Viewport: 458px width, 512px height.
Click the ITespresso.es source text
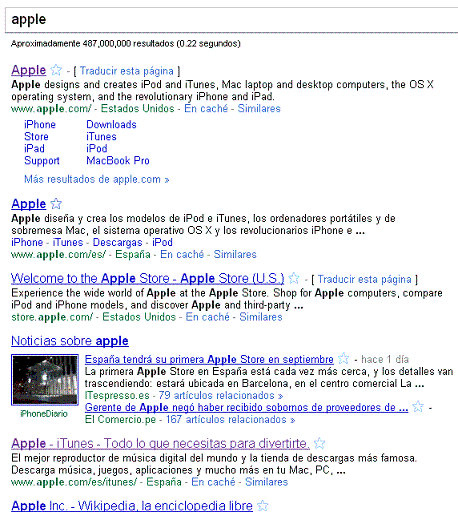click(x=117, y=396)
